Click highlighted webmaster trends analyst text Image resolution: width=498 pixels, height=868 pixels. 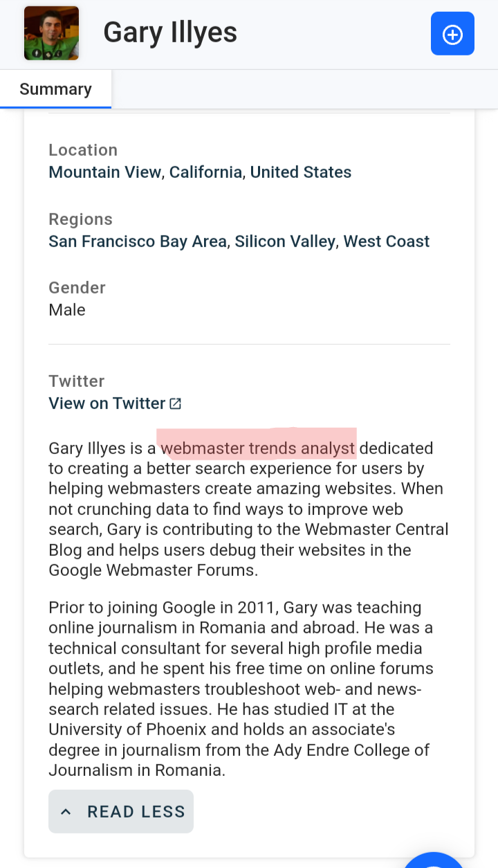[258, 448]
